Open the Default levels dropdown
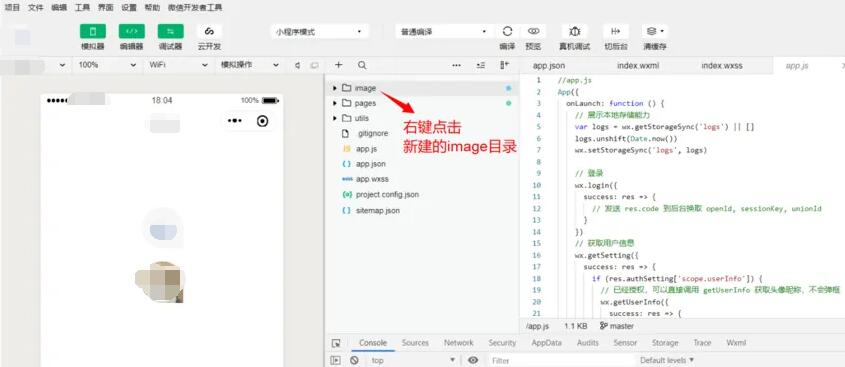 click(667, 360)
